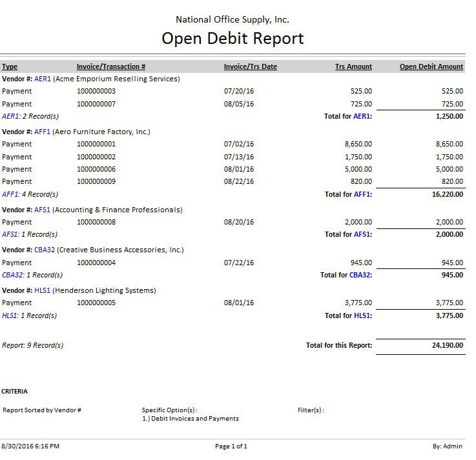Viewport: 476px width, 460px height.
Task: Click the 'Open Debit Report' title
Action: [x=233, y=39]
